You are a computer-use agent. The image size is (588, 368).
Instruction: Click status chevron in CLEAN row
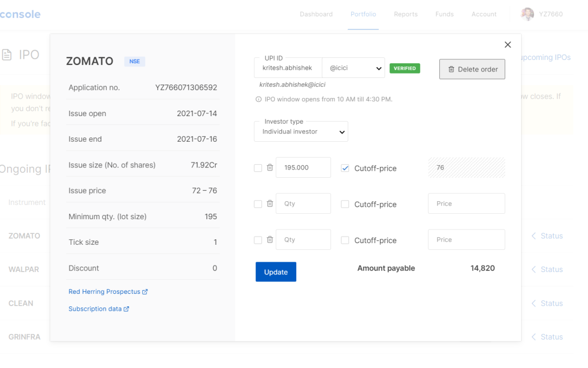(534, 303)
